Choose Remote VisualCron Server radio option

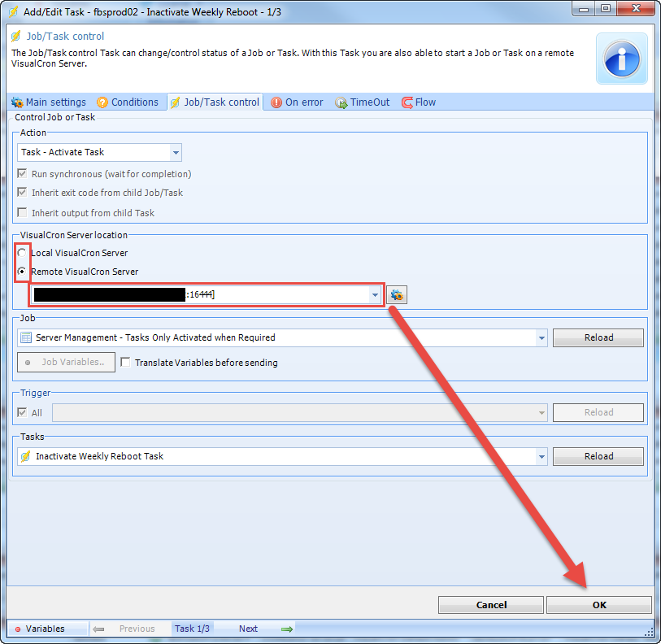pyautogui.click(x=23, y=272)
